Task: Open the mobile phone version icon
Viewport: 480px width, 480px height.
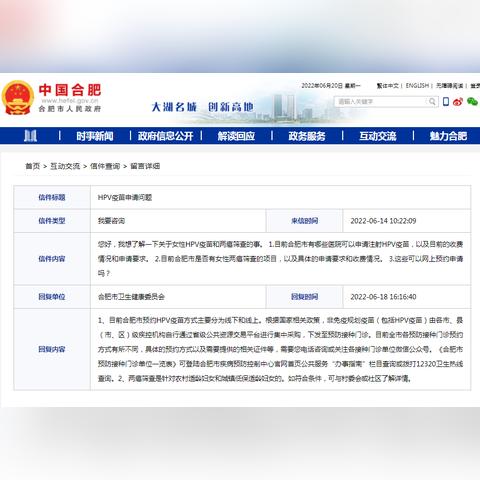Action: [446, 101]
